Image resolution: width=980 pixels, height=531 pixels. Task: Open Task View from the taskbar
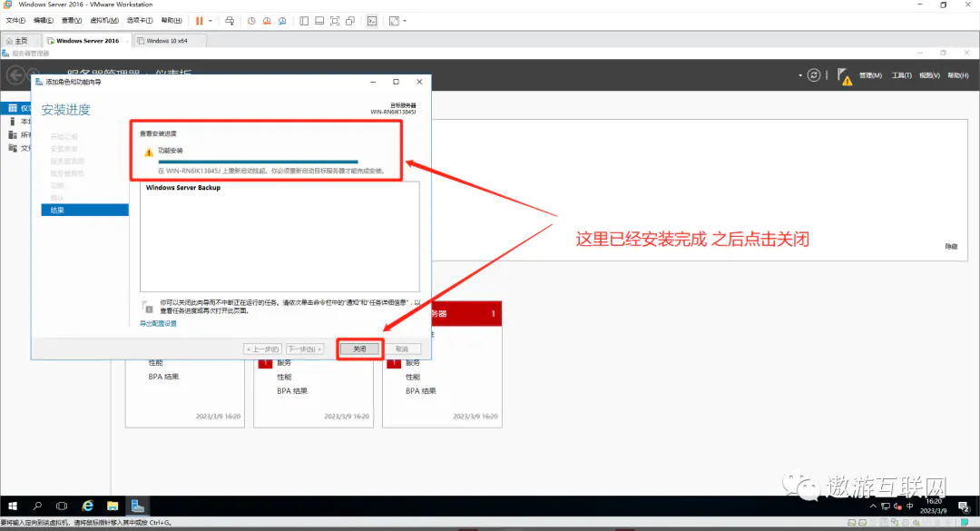point(62,506)
